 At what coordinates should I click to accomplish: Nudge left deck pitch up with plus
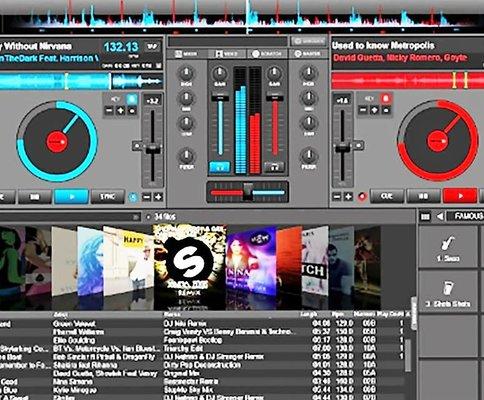(158, 197)
